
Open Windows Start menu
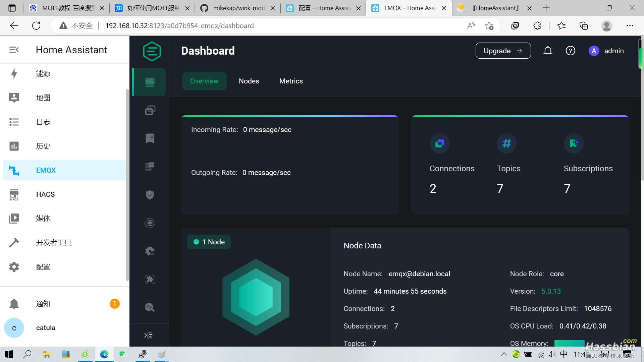click(x=9, y=354)
